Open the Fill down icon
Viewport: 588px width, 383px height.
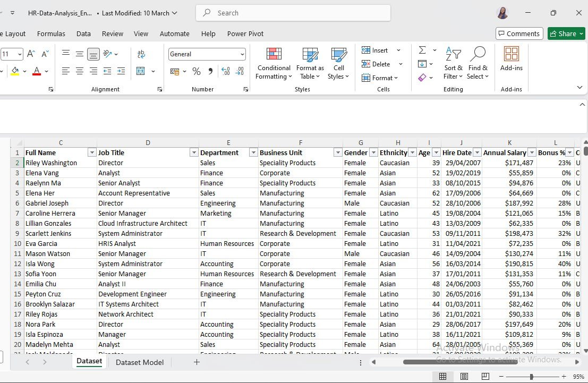point(422,64)
